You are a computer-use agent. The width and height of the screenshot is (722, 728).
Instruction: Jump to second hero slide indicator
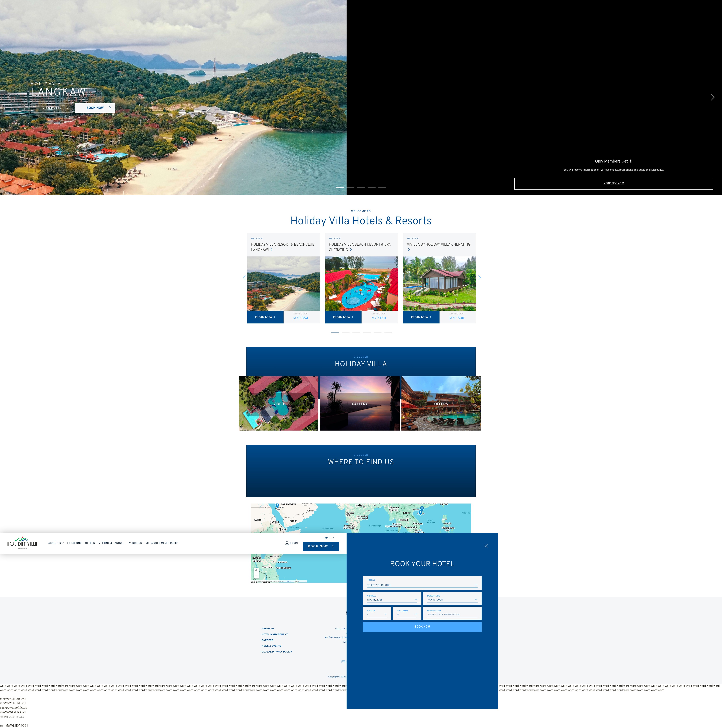point(350,187)
